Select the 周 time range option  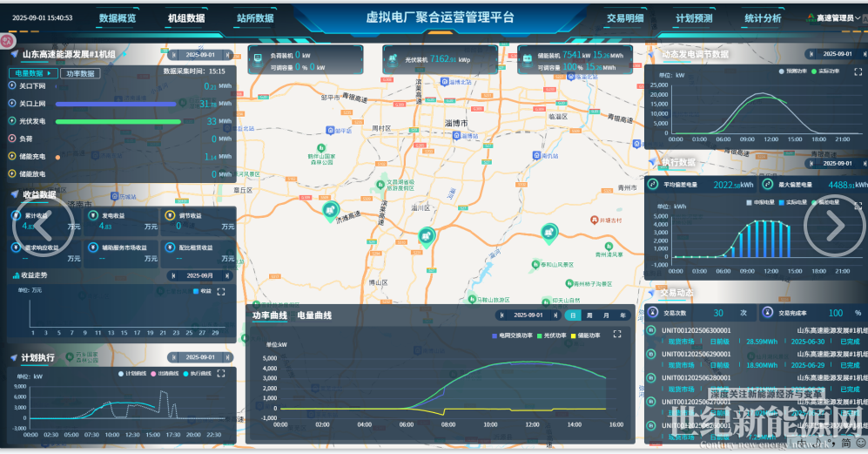click(x=590, y=315)
